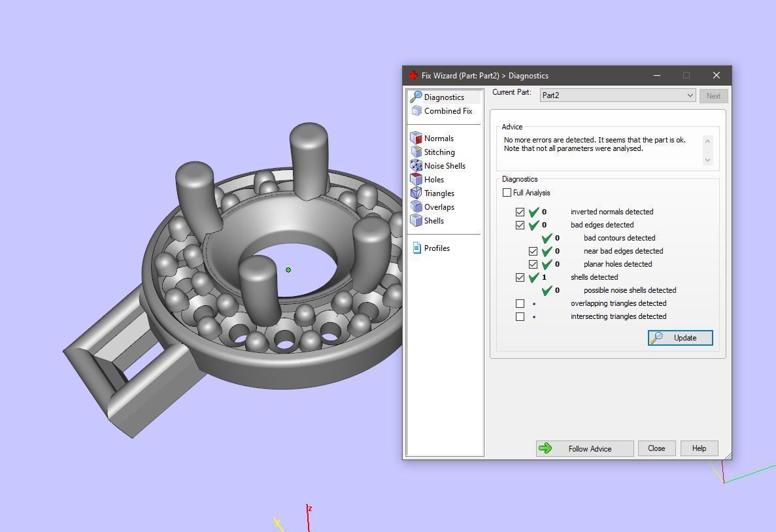Enable overlapping triangles detected checkbox
The width and height of the screenshot is (776, 532).
click(x=520, y=303)
